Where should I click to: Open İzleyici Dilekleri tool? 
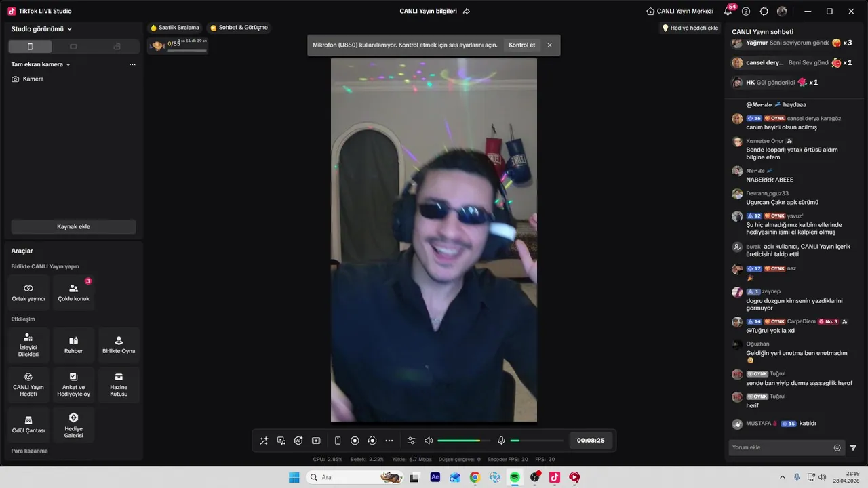tap(28, 345)
